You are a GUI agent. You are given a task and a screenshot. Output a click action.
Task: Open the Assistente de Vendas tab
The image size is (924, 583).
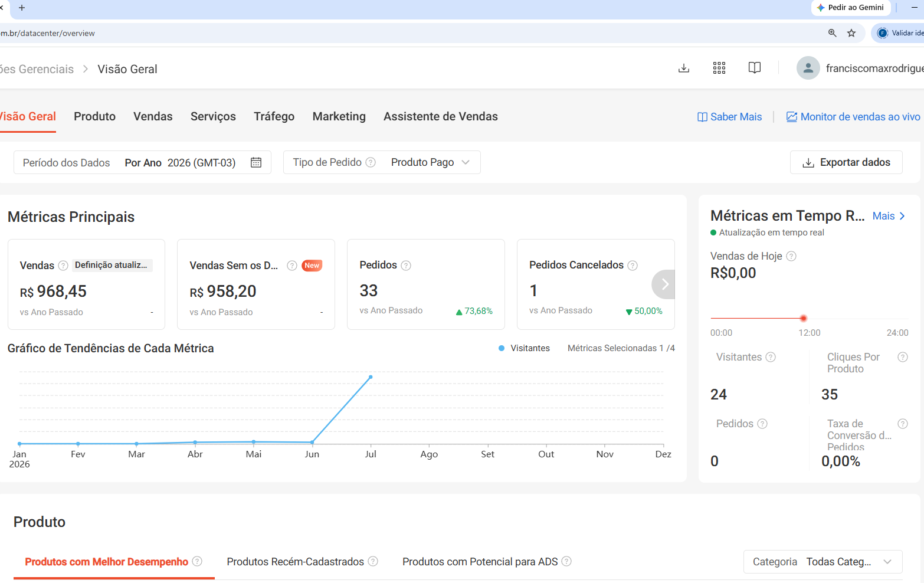pyautogui.click(x=441, y=116)
